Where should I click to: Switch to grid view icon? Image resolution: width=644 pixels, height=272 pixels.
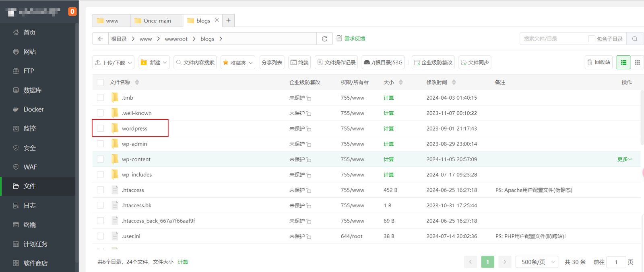637,62
